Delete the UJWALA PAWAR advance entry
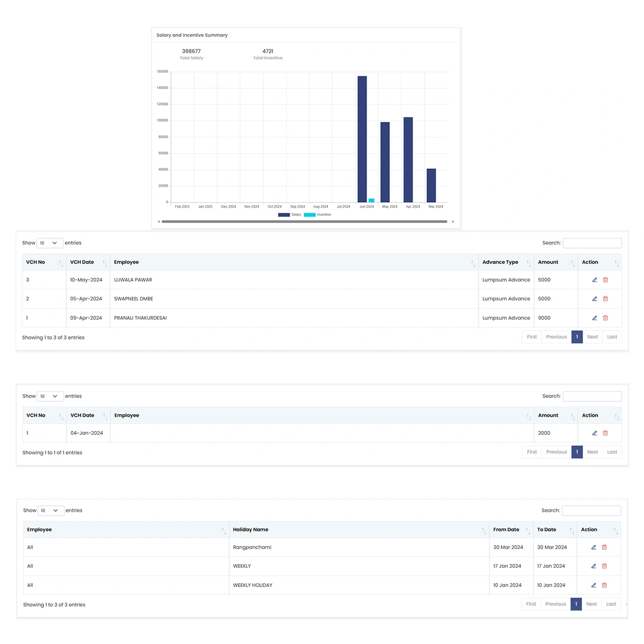Viewport: 644px width, 644px height. (605, 280)
